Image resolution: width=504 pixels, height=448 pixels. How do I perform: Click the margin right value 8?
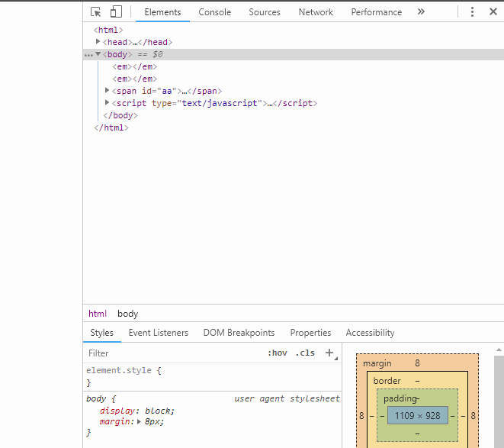(474, 416)
